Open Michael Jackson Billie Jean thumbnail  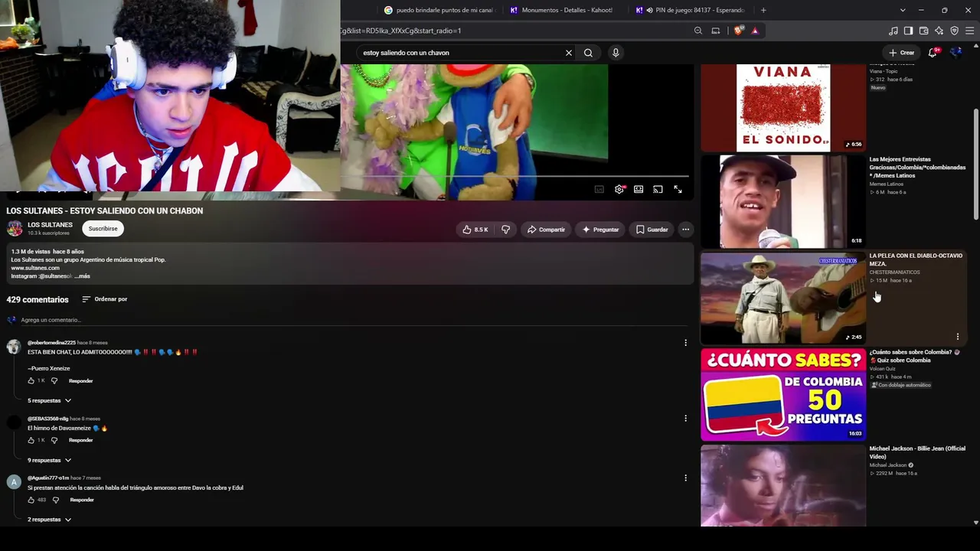tap(782, 486)
